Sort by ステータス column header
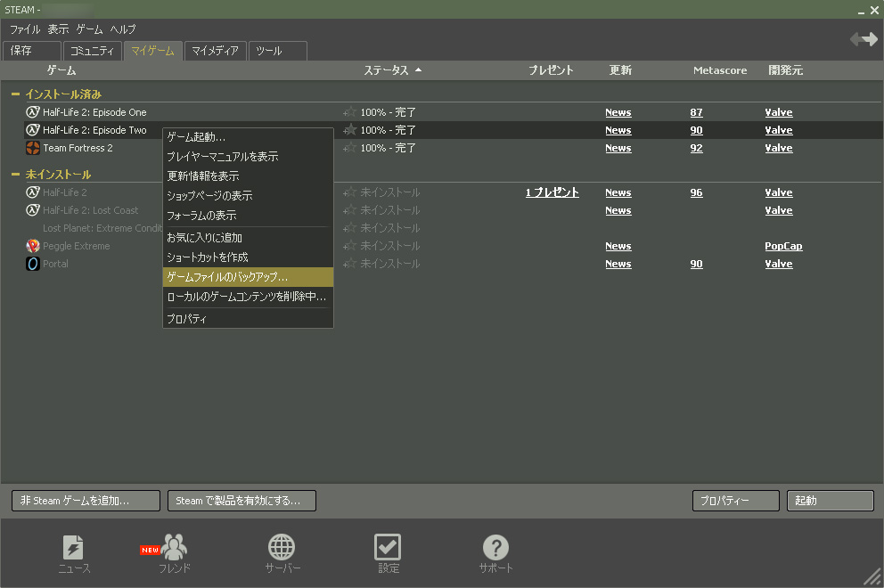The width and height of the screenshot is (884, 588). click(x=392, y=70)
